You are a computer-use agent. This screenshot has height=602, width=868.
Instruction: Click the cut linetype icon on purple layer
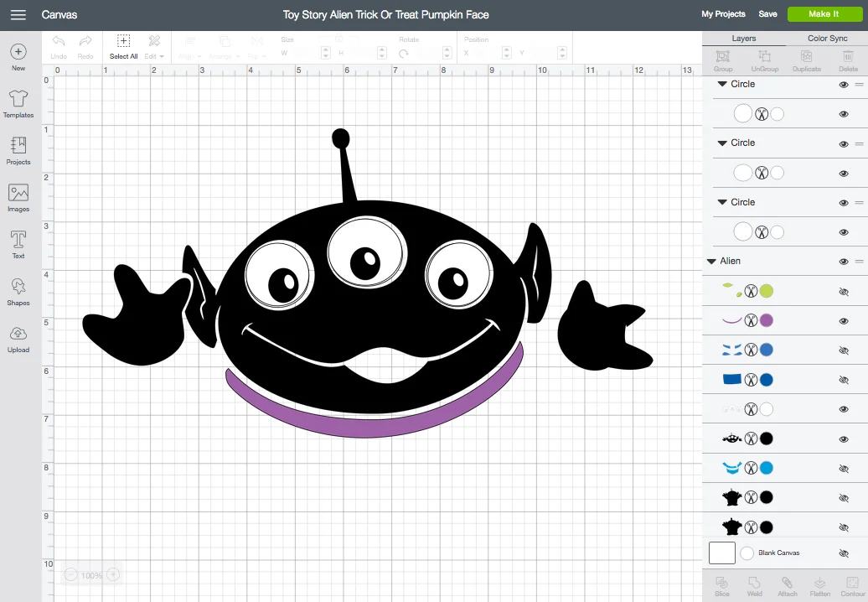point(751,320)
